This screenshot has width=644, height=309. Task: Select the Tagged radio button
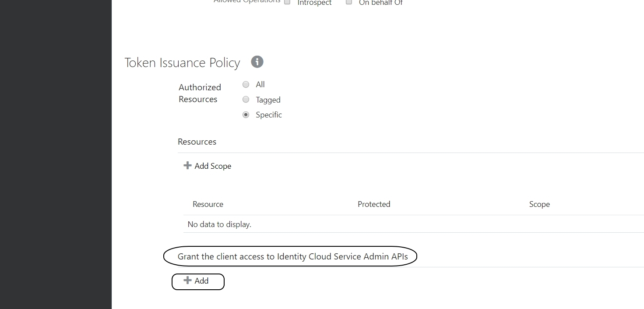(246, 99)
